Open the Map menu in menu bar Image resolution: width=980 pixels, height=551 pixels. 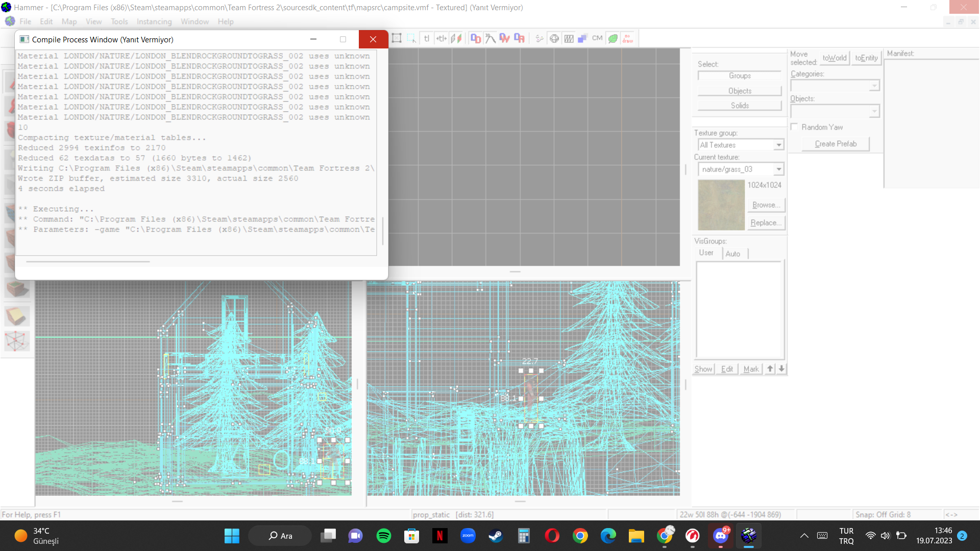tap(69, 21)
